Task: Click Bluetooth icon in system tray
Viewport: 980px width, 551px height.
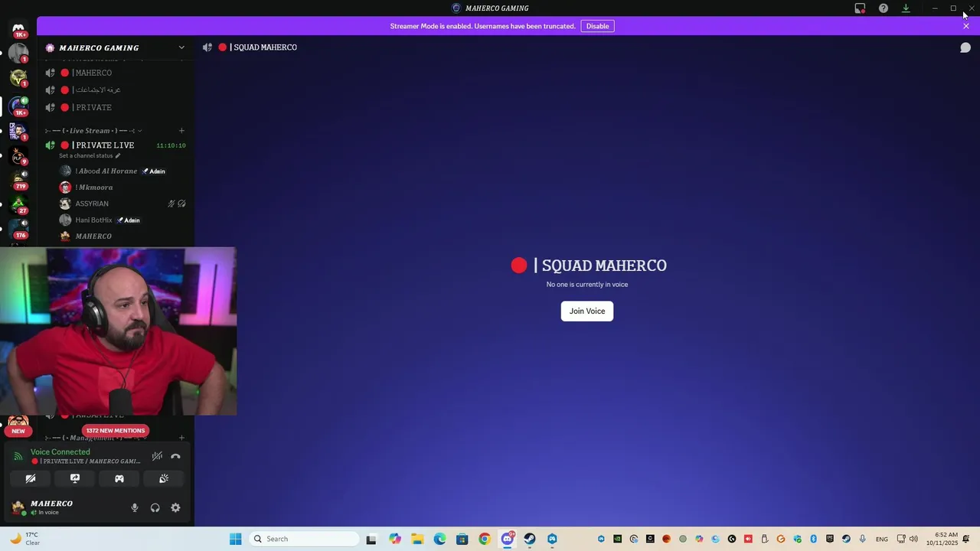Action: click(814, 539)
